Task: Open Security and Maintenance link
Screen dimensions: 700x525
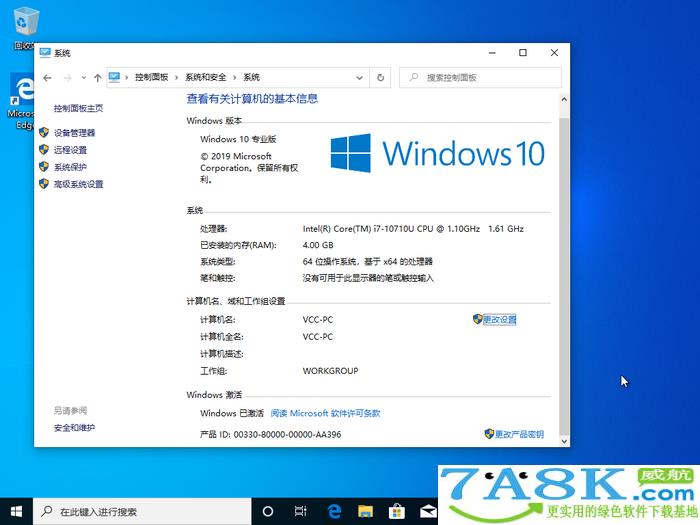Action: pyautogui.click(x=74, y=428)
